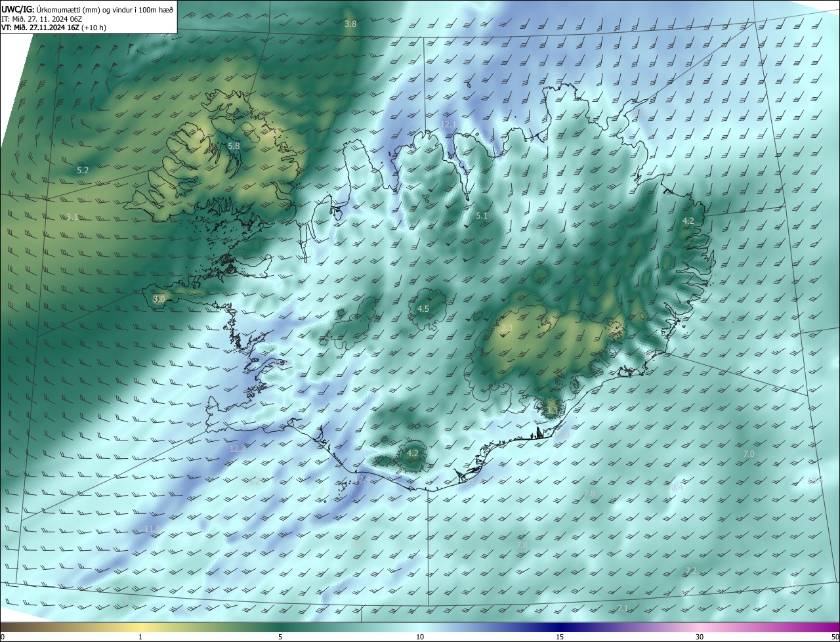Click the 7.2 value label near the bottom right
This screenshot has width=840, height=642.
[x=691, y=570]
